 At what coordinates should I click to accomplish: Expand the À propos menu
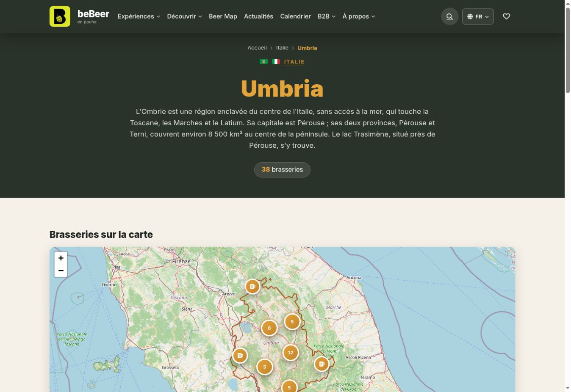359,17
